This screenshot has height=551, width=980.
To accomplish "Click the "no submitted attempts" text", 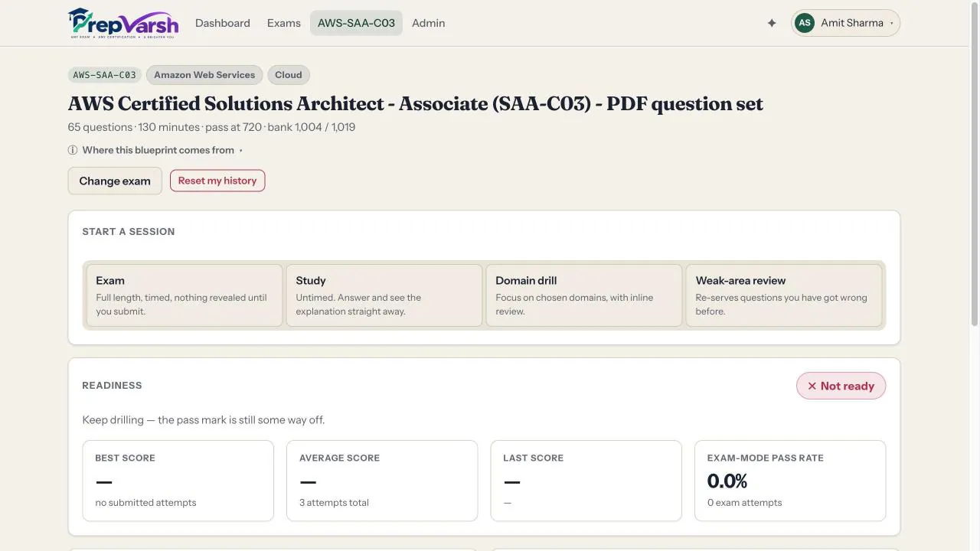I will pos(145,503).
